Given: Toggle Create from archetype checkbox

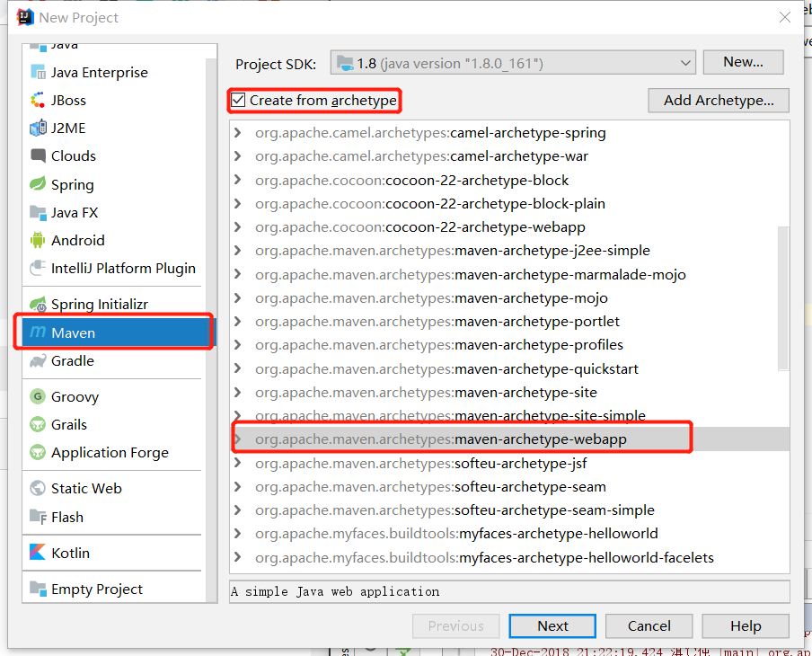Looking at the screenshot, I should (x=238, y=100).
